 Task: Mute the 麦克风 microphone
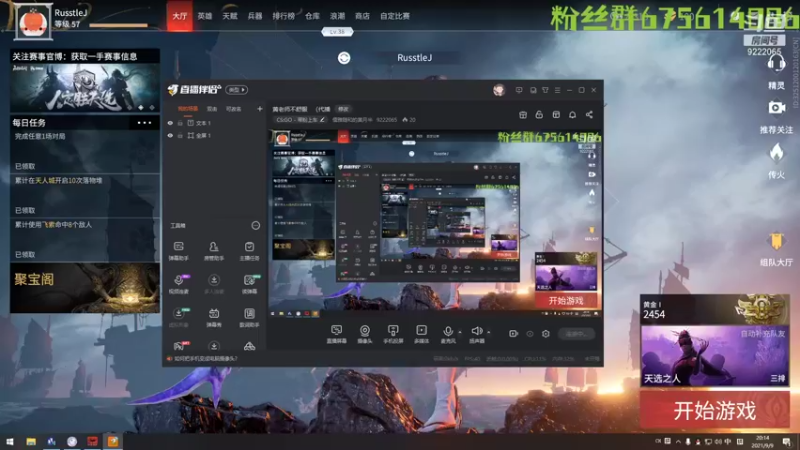(447, 334)
